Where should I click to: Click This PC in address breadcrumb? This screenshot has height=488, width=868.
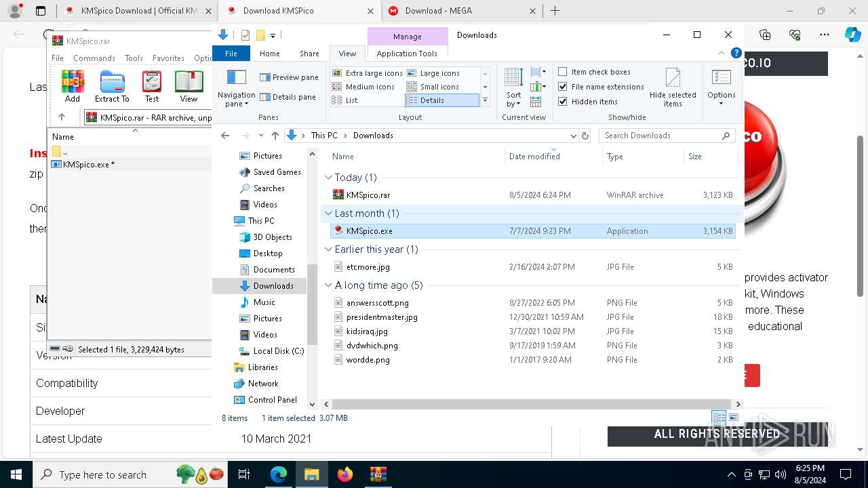[324, 136]
